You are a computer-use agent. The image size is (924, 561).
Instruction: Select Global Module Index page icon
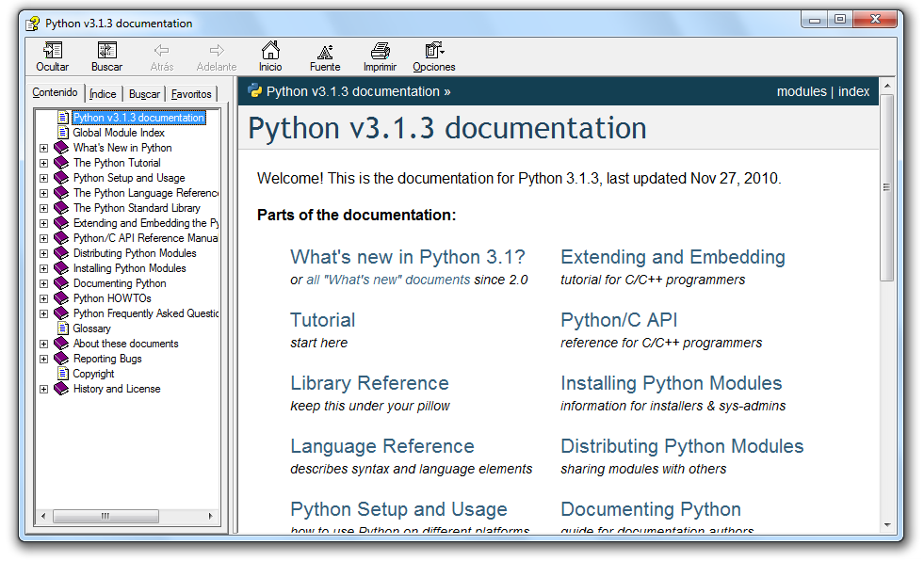[63, 133]
